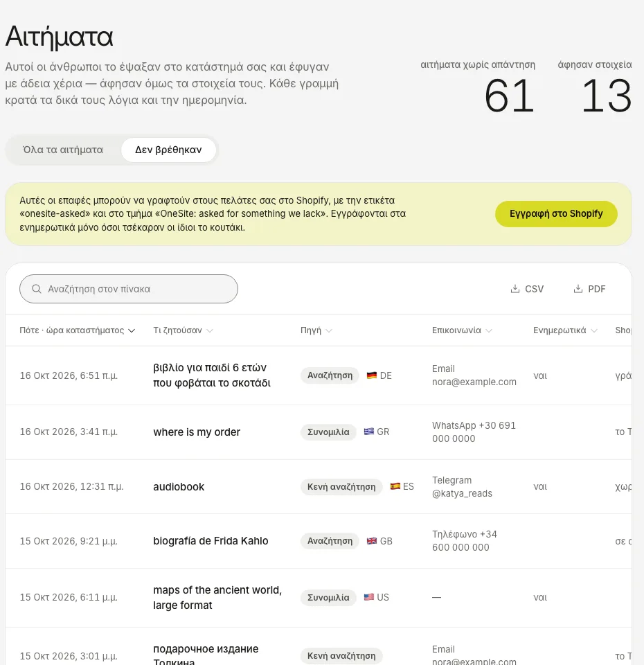This screenshot has width=644, height=665.
Task: Click the Συνομιλία badge in the GR row
Action: point(328,432)
